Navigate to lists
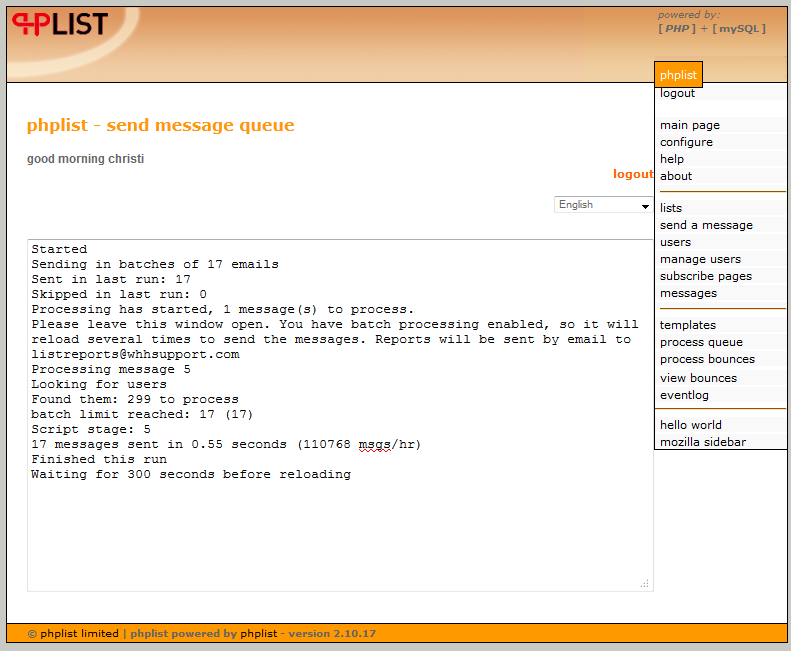Viewport: 791px width, 651px height. [x=671, y=208]
